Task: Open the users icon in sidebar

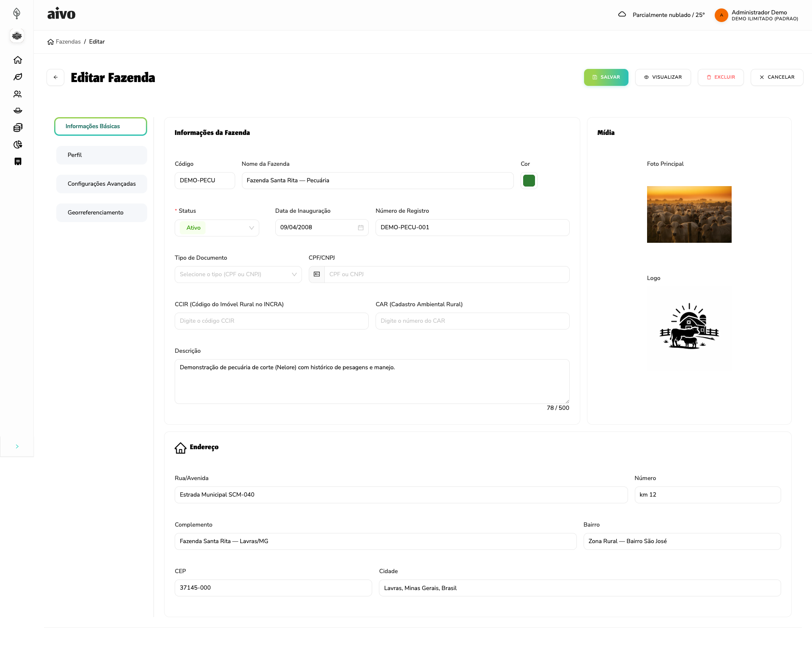Action: pyautogui.click(x=18, y=94)
